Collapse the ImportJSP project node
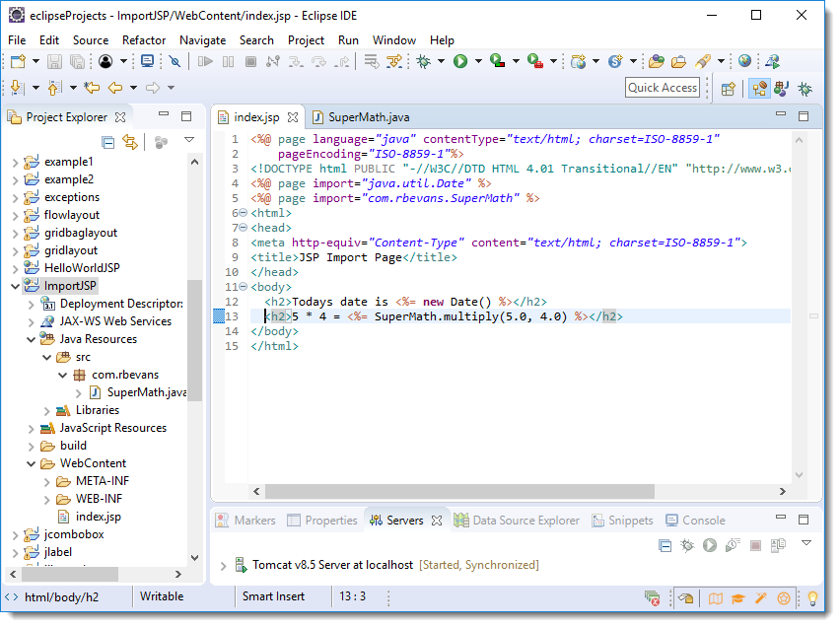Viewport: 840px width, 627px height. [x=15, y=286]
